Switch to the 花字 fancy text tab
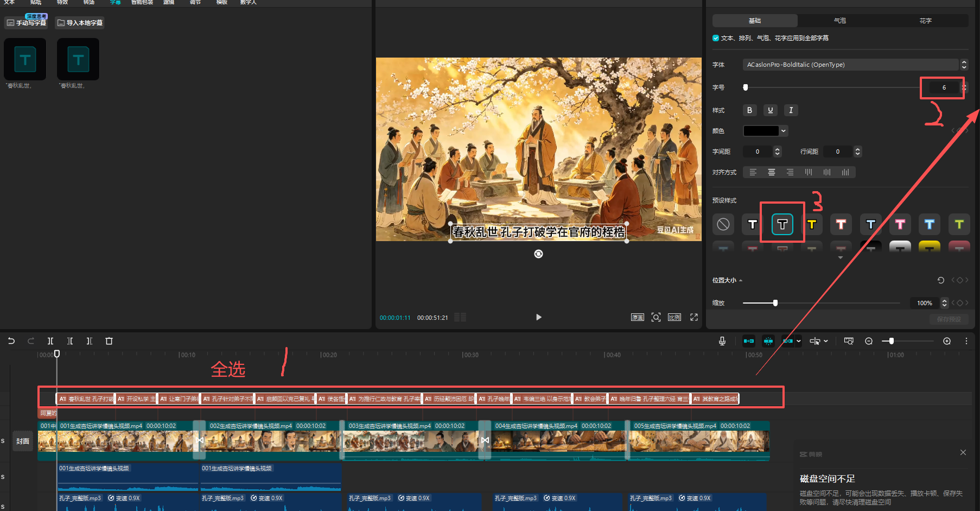Screen dimensions: 980x511 (x=926, y=21)
